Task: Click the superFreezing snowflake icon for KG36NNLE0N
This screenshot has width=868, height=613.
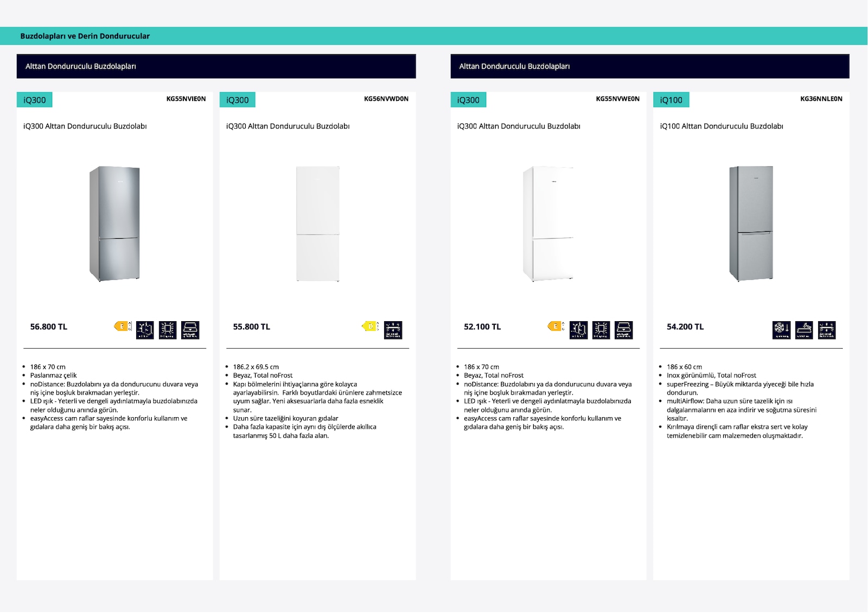Action: 782,330
